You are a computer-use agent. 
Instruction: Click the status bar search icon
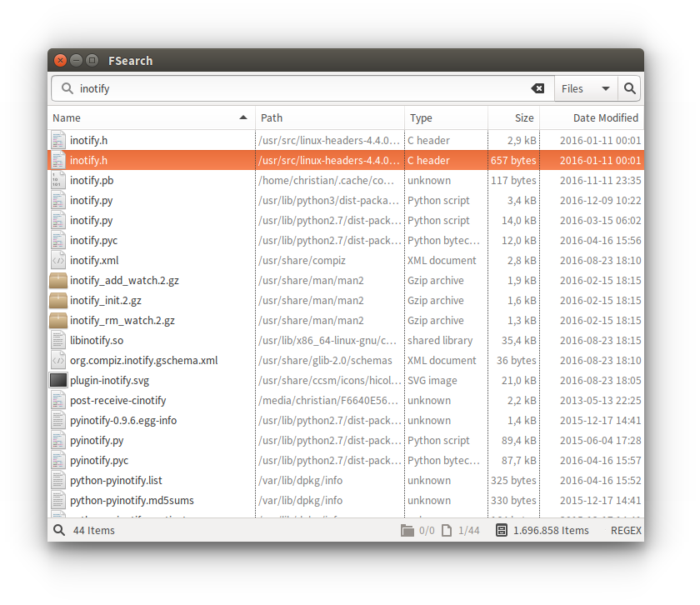tap(59, 530)
